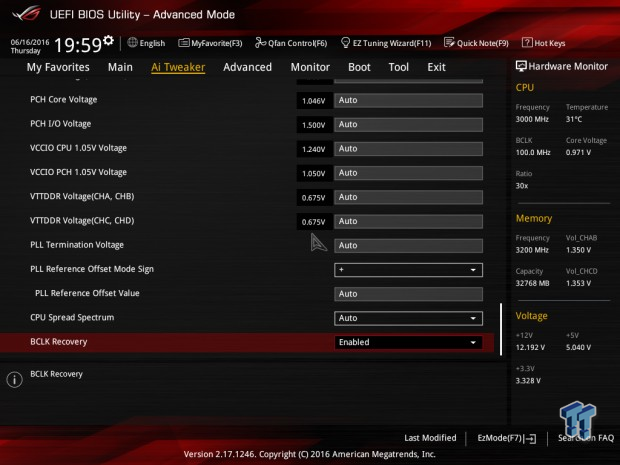620x465 pixels.
Task: Click the 06/16/2016 date text
Action: pyautogui.click(x=30, y=42)
